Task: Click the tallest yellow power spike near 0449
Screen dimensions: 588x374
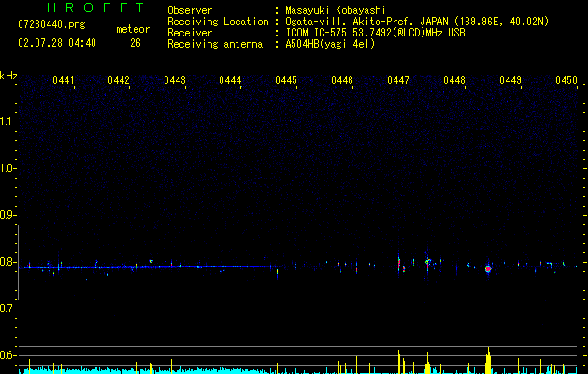Action: tap(488, 360)
